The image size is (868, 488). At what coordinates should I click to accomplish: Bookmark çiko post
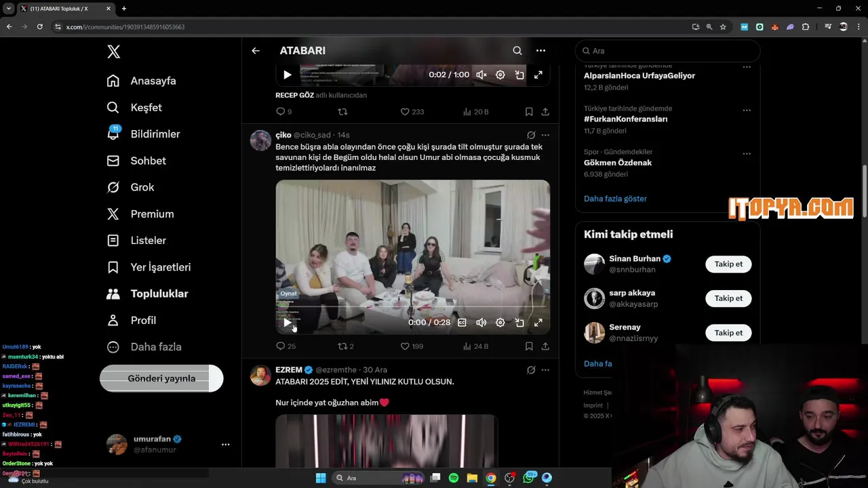[x=529, y=346]
